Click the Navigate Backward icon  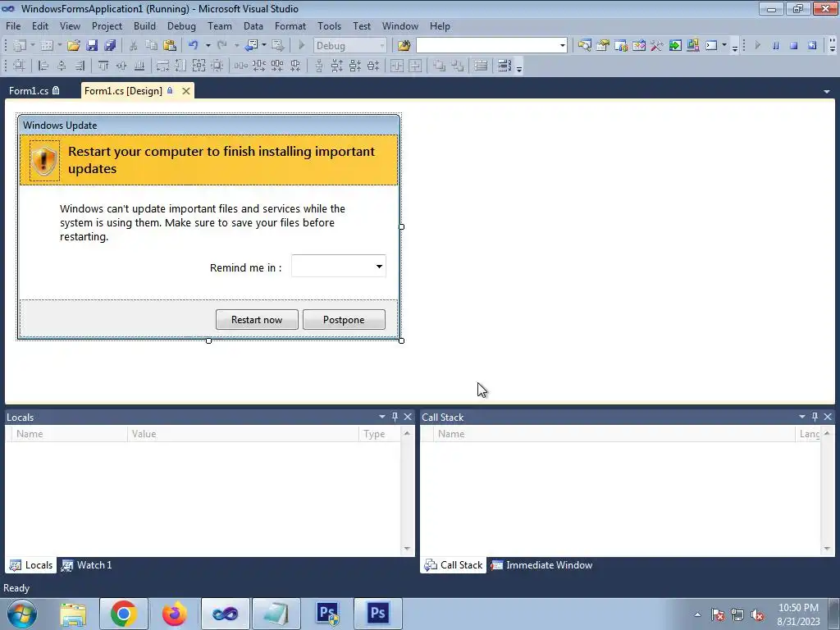coord(251,46)
